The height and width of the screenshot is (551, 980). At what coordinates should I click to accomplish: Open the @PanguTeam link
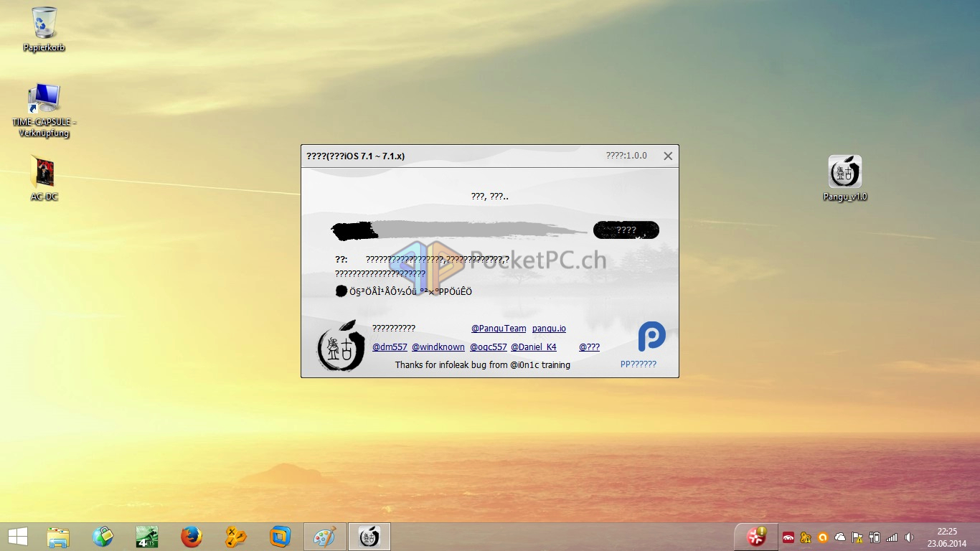[x=499, y=329]
